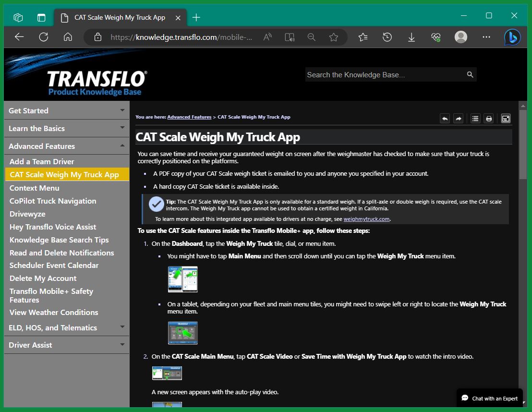Open CoPilot Truck Navigation topic
Screen dimensions: 532x412
[x=53, y=201]
